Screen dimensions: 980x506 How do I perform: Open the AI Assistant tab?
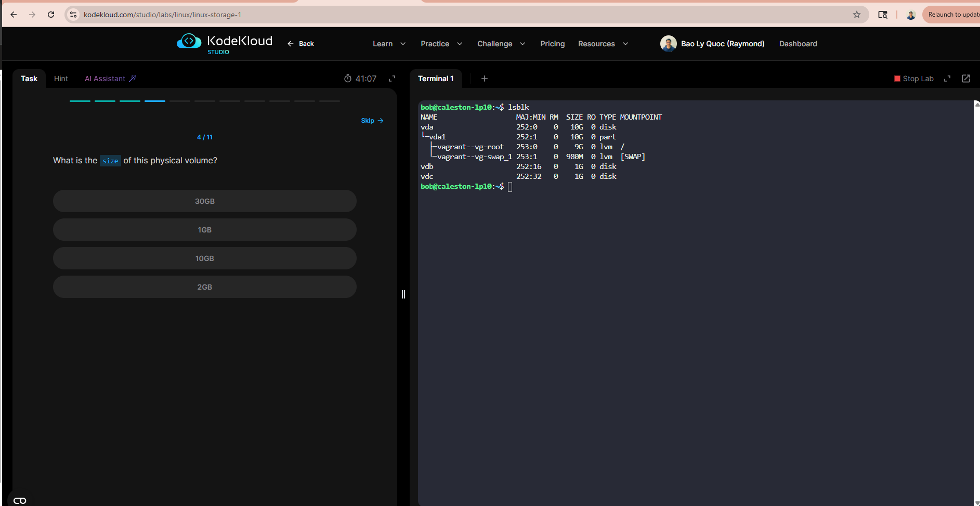point(110,79)
